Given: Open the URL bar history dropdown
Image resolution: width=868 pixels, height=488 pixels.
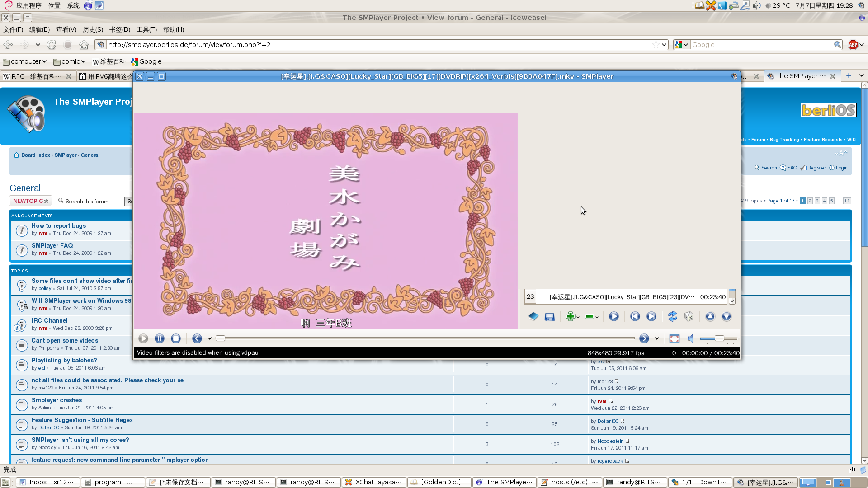Looking at the screenshot, I should pyautogui.click(x=664, y=45).
